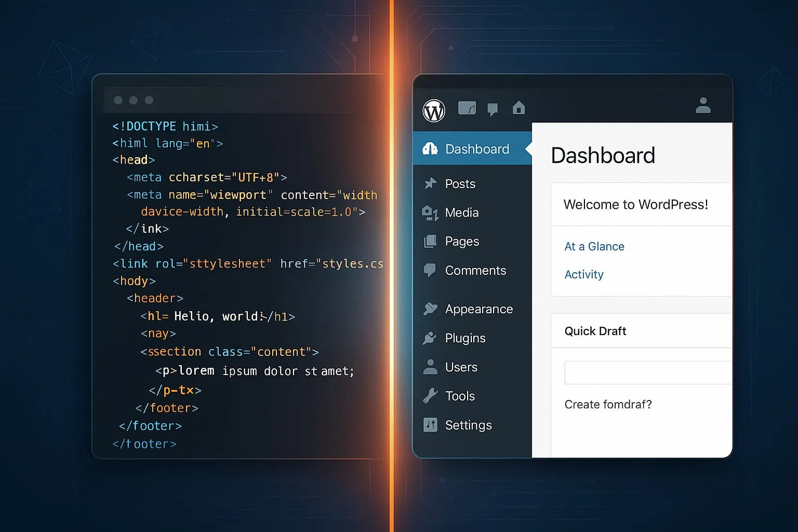Open the Comments menu item
798x532 pixels.
pos(475,271)
